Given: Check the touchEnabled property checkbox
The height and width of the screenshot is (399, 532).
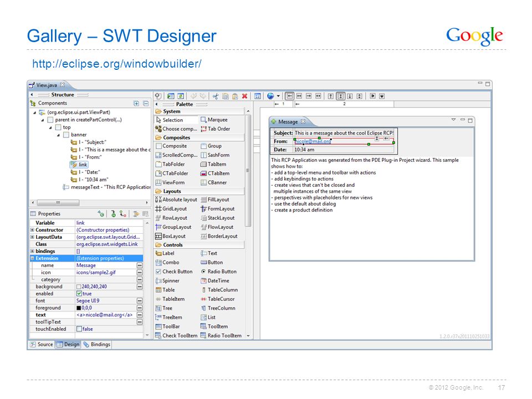Looking at the screenshot, I should (x=79, y=329).
